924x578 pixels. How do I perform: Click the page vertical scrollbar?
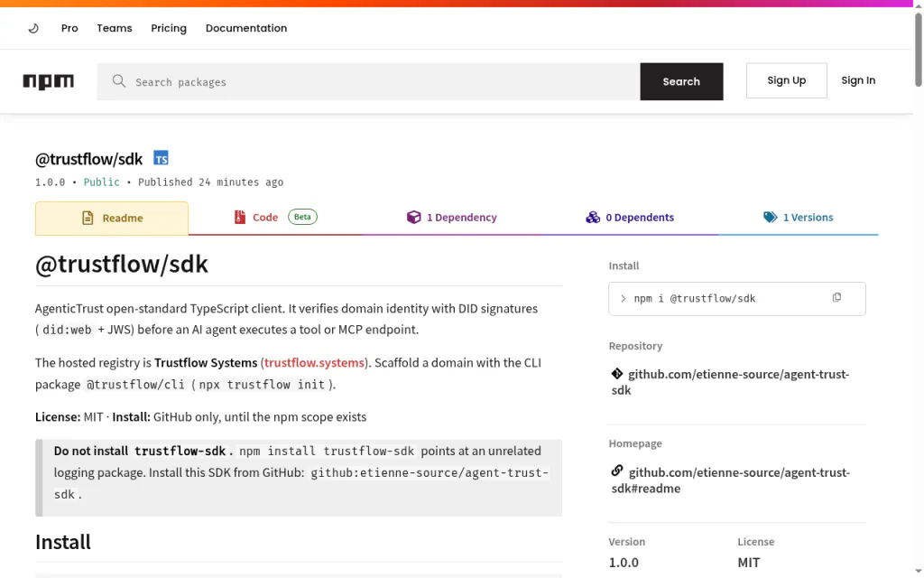[918, 50]
